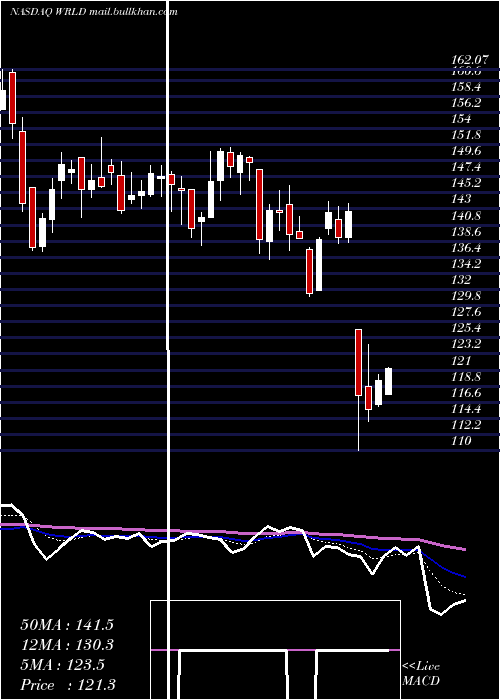Select the 158.4 price axis label
Screen dimensions: 500x700
[468, 87]
